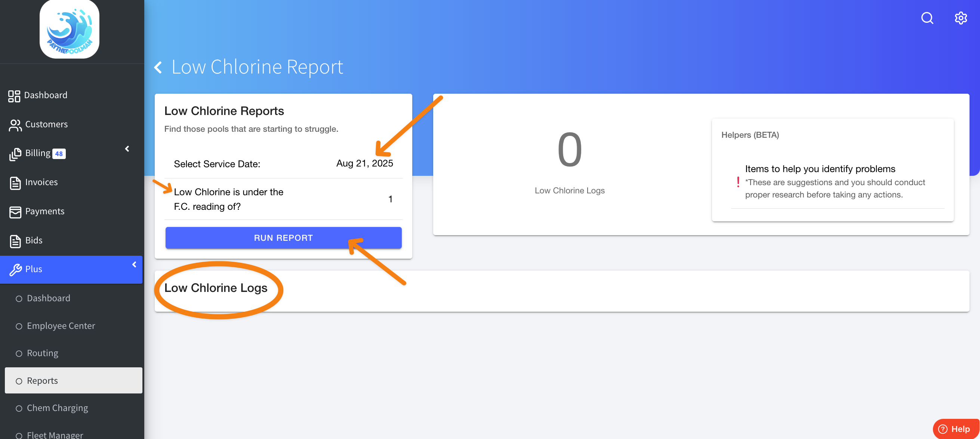Click the Invoices document icon
The width and height of the screenshot is (980, 439).
[15, 183]
